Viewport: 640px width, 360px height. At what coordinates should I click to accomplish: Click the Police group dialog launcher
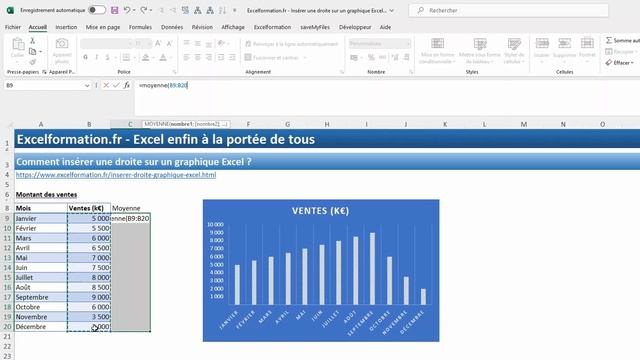[x=174, y=72]
